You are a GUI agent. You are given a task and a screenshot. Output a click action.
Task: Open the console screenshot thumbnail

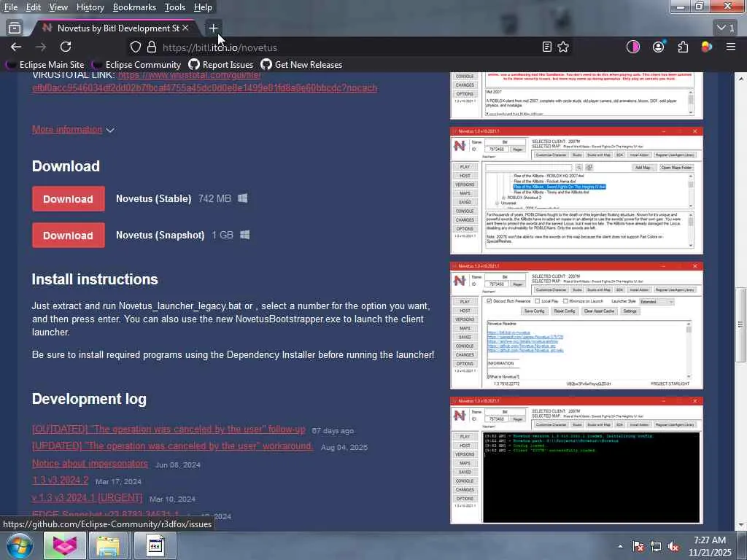[x=576, y=461]
